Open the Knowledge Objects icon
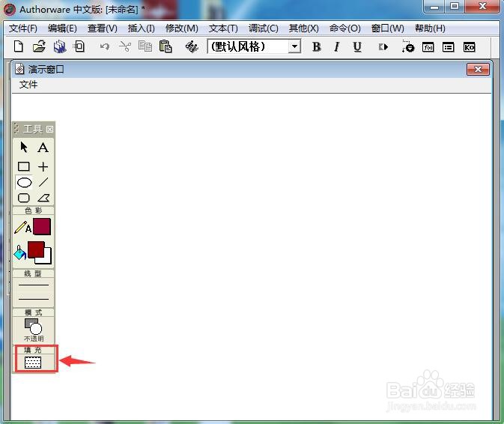The width and height of the screenshot is (504, 424). pos(469,48)
